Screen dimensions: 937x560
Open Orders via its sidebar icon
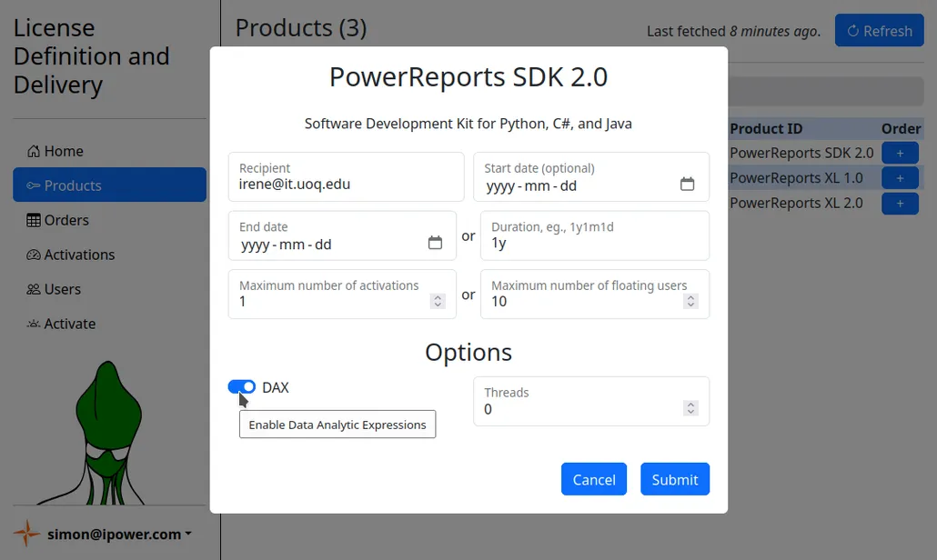click(35, 220)
